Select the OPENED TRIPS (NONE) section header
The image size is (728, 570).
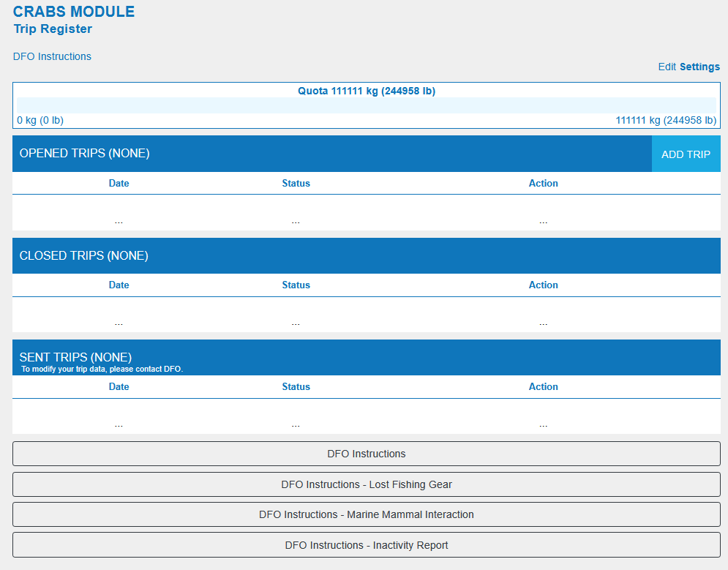84,154
